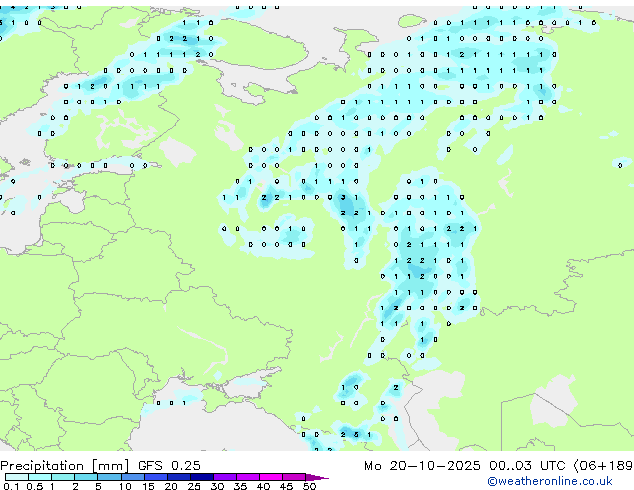Image resolution: width=634 pixels, height=490 pixels.
Task: Click the weatheronline.co.uk copyright link
Action: coord(550,481)
